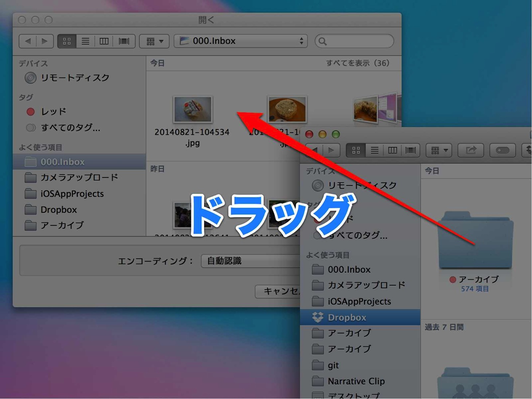
Task: Switch front Finder window to list view
Action: click(374, 150)
